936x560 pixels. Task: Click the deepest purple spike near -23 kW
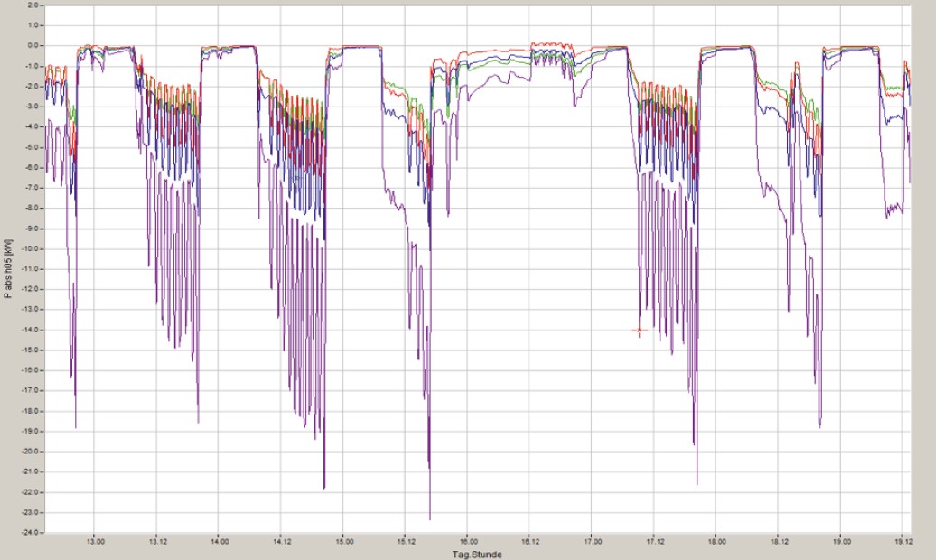pyautogui.click(x=430, y=518)
